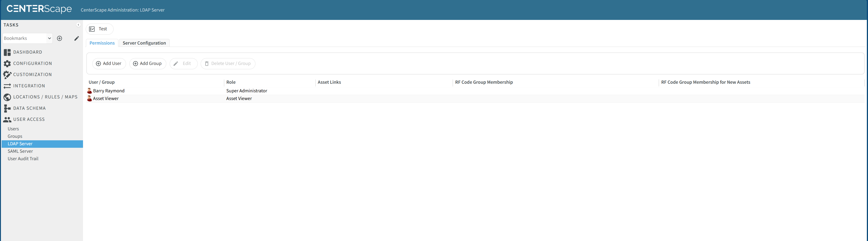Viewport: 868px width, 241px height.
Task: Click the Dashboard grid icon
Action: click(x=7, y=52)
